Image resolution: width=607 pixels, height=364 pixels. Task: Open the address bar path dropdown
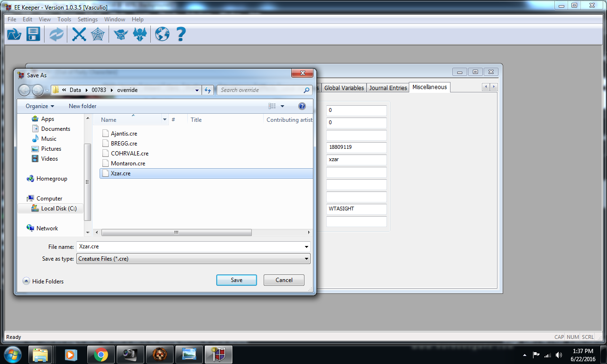point(197,90)
